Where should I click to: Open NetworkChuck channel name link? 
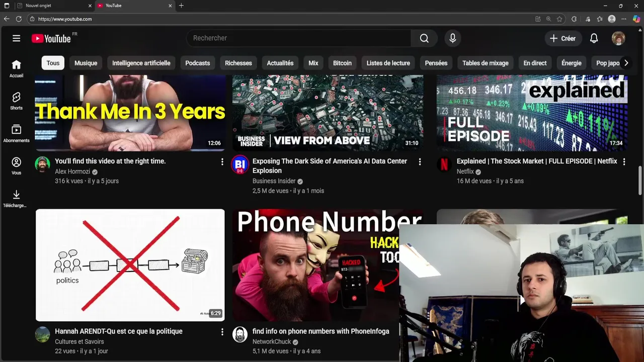click(x=272, y=342)
